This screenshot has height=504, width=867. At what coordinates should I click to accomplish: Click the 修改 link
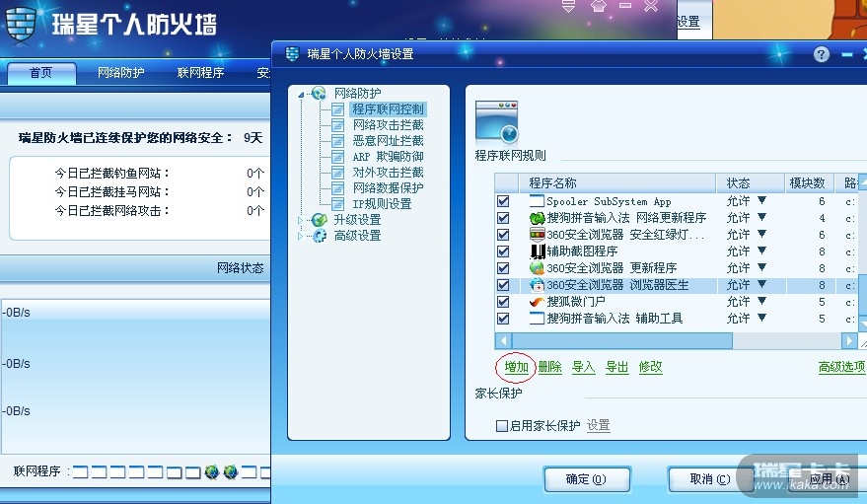coord(650,366)
